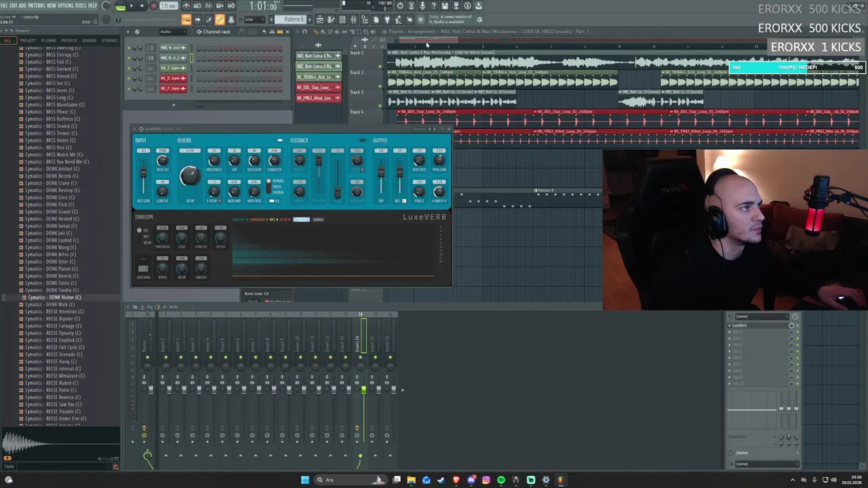Open File Explorer from the taskbar
Image resolution: width=868 pixels, height=488 pixels.
tap(412, 480)
